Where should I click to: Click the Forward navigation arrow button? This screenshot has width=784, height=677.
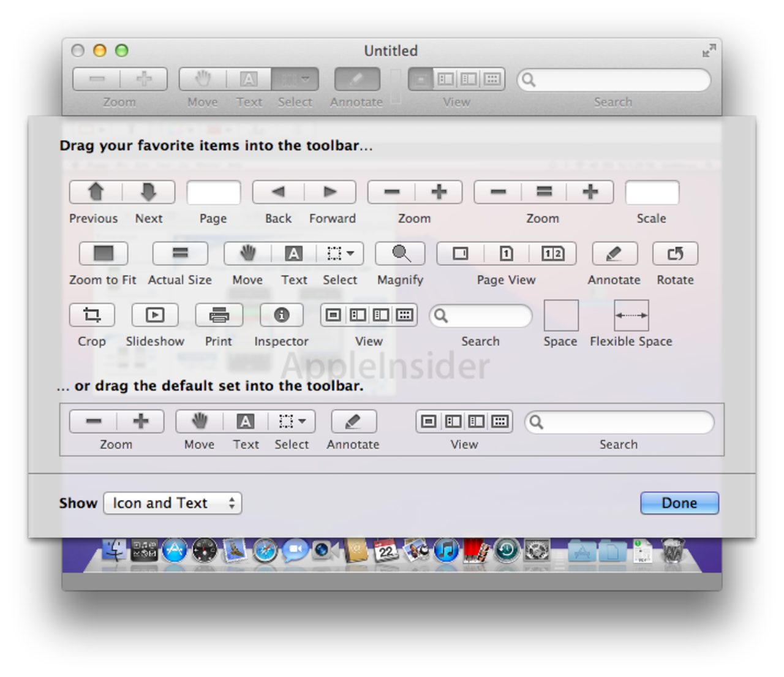coord(330,192)
